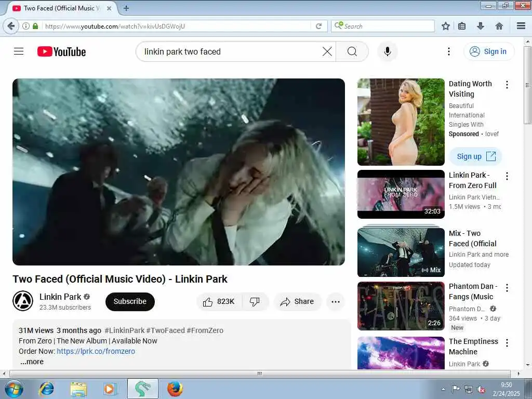Screen dimensions: 532x399
Task: Open the Firefox hamburger menu
Action: pos(521,26)
